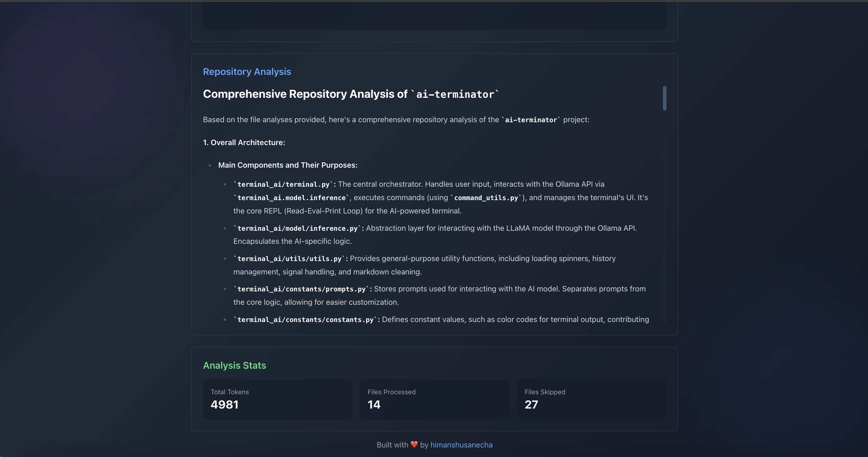Image resolution: width=868 pixels, height=457 pixels.
Task: Click the 27 files skipped number
Action: click(x=531, y=404)
